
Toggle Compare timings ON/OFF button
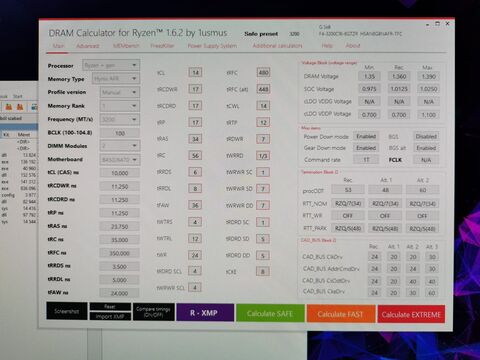(153, 312)
